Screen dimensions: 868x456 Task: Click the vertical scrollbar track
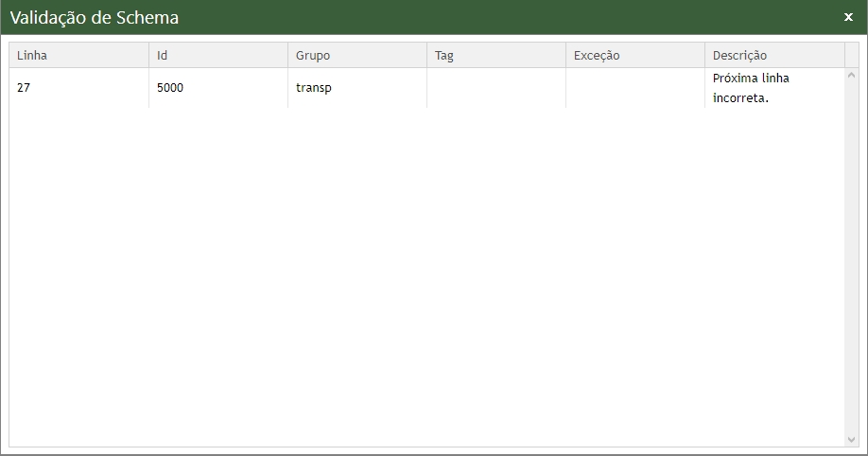tap(851, 255)
